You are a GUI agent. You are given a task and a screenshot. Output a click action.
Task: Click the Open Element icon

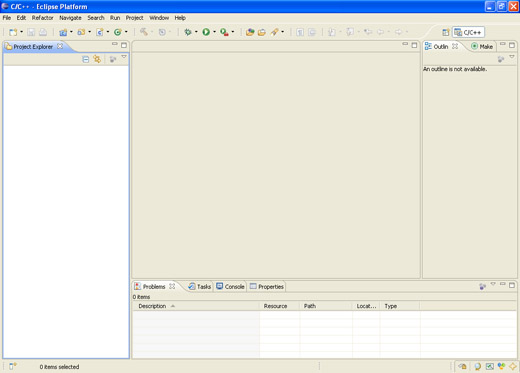coord(250,32)
